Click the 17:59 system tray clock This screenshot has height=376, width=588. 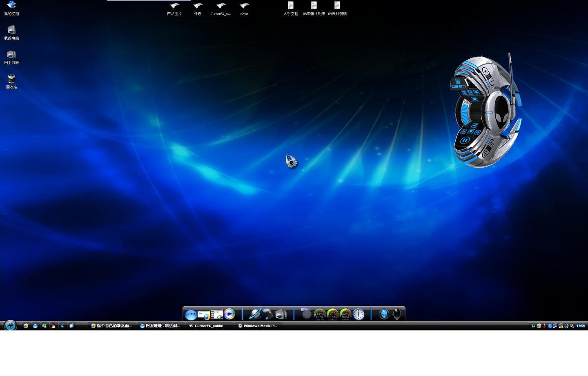tap(580, 326)
